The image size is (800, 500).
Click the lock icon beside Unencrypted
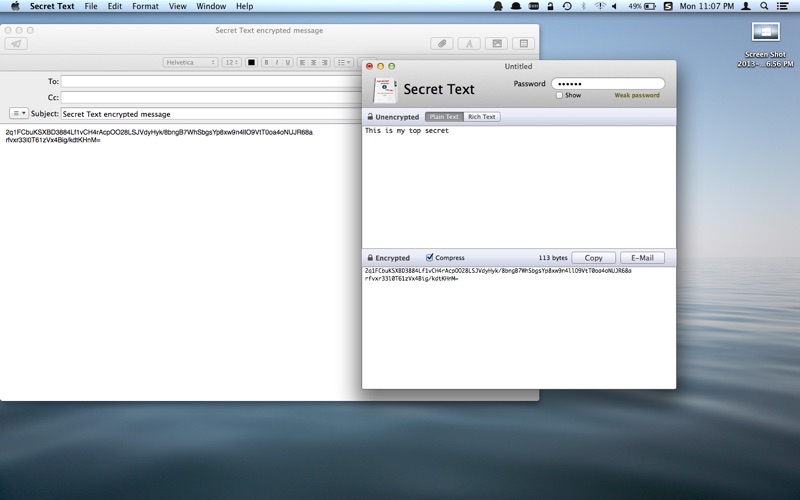point(370,117)
